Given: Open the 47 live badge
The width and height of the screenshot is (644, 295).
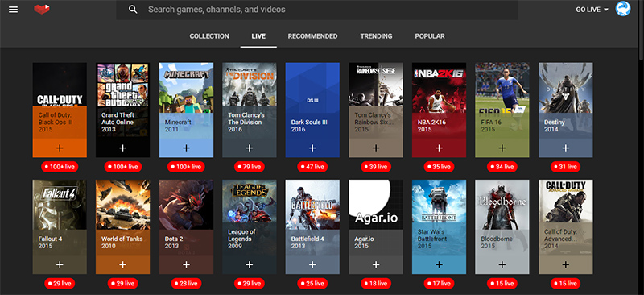Looking at the screenshot, I should (x=312, y=167).
